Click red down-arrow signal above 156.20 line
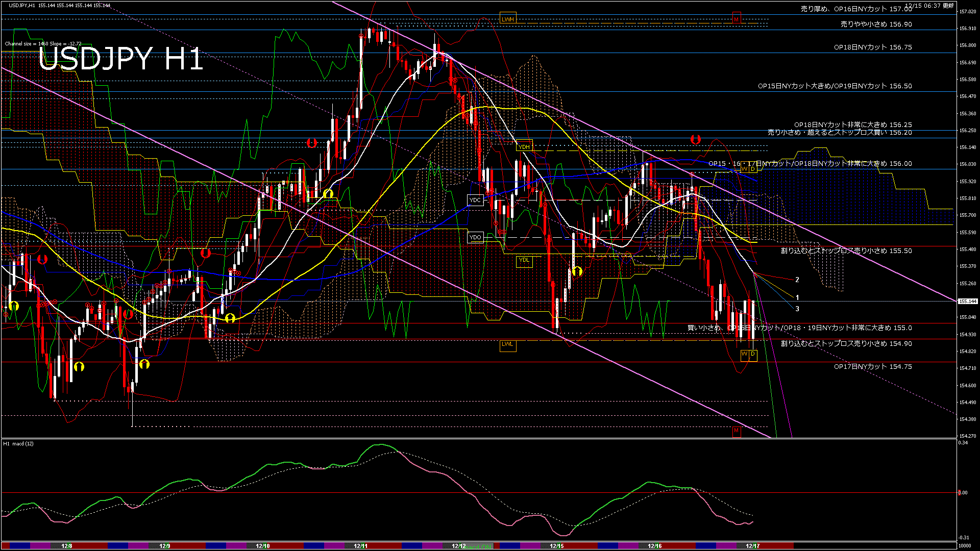980x551 pixels. pos(695,139)
